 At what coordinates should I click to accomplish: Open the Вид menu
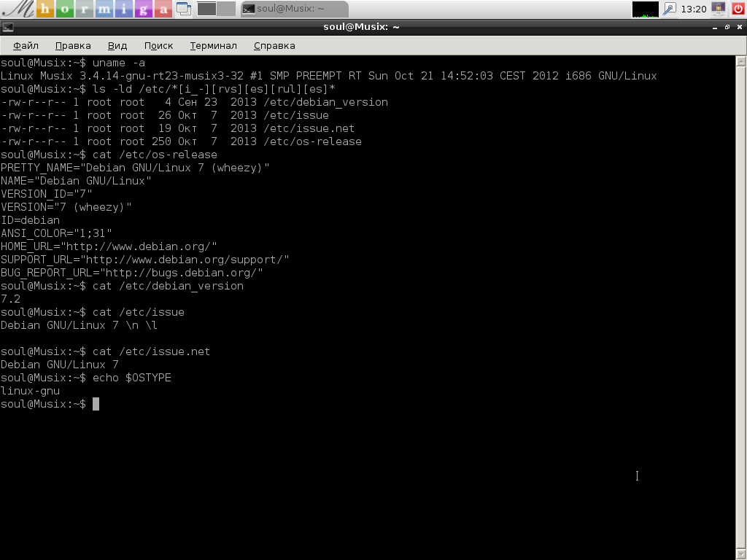[117, 46]
